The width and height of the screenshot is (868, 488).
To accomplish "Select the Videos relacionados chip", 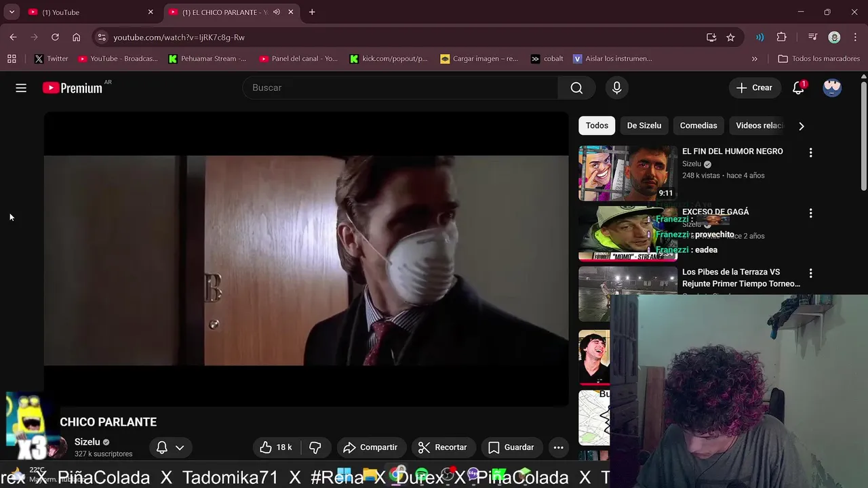I will click(759, 125).
